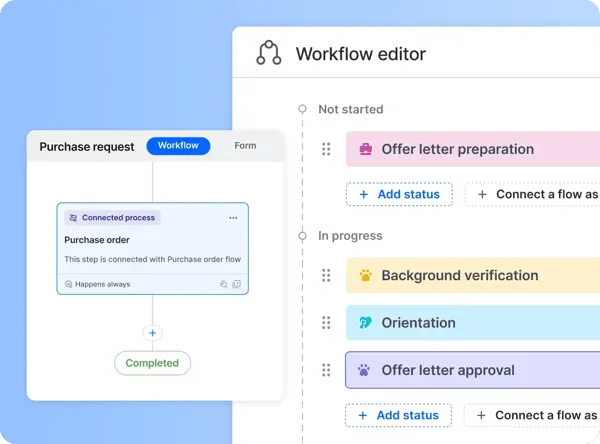
Task: Click the drag handle beside Background verification
Action: pos(326,275)
